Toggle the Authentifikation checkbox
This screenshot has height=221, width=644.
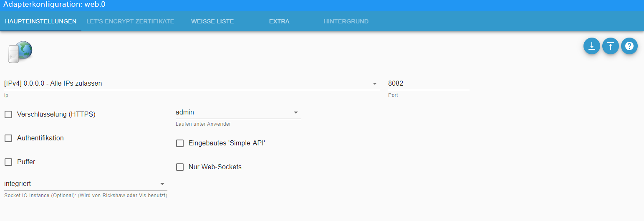pyautogui.click(x=8, y=138)
